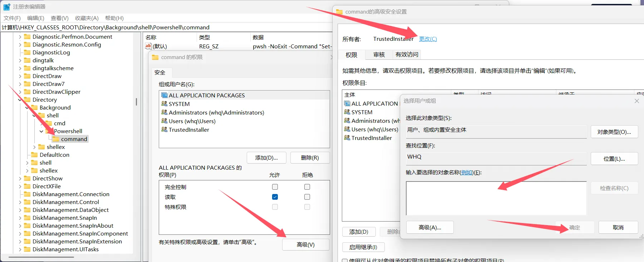Expand the shellex node under Background

34,147
